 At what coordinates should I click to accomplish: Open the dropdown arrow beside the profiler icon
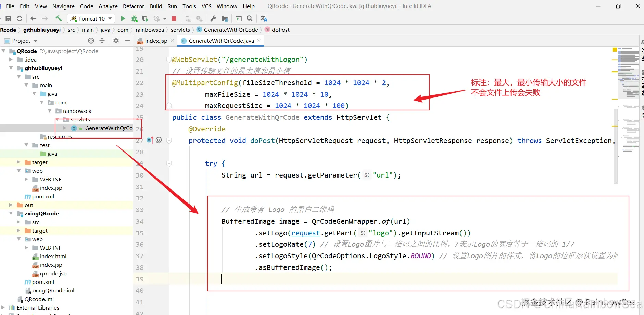tap(165, 19)
